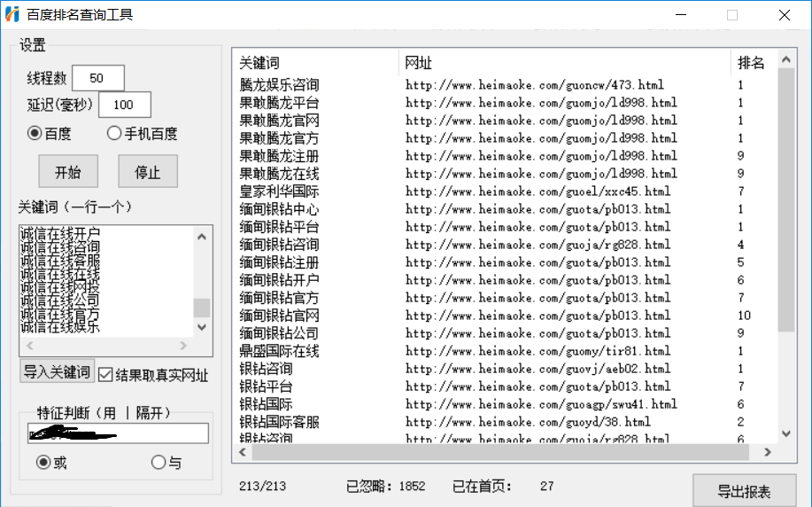Sort by the 关键词 column header
Viewport: 812px width, 507px height.
click(316, 63)
